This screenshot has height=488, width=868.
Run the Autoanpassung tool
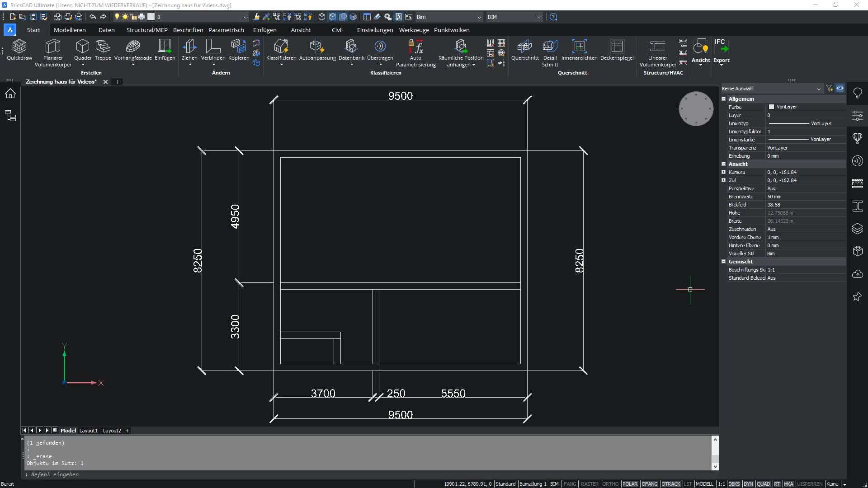click(317, 50)
